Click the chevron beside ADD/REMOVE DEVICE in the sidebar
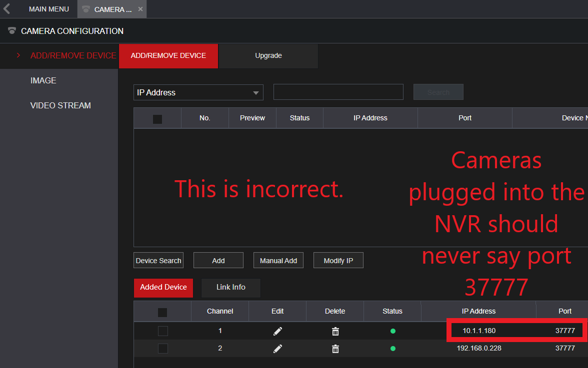Viewport: 588px width, 368px height. pos(18,55)
